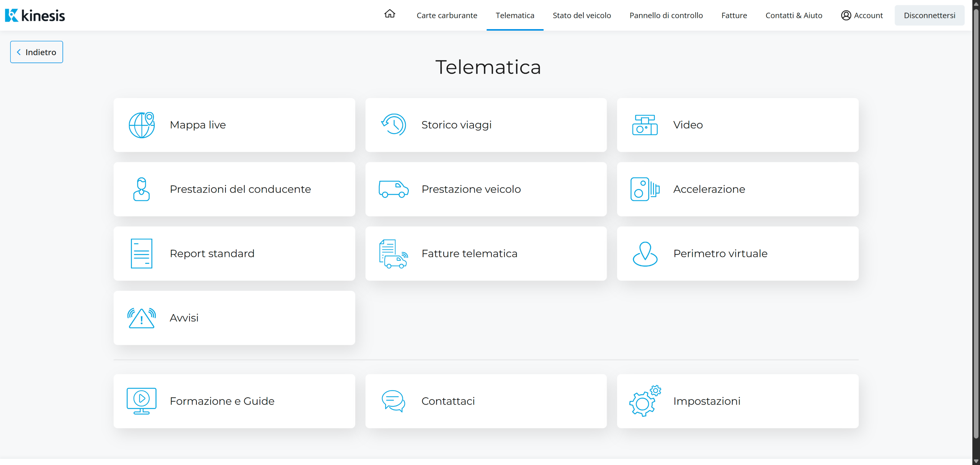Open Pannello di controllo menu
This screenshot has width=980, height=465.
pos(666,15)
